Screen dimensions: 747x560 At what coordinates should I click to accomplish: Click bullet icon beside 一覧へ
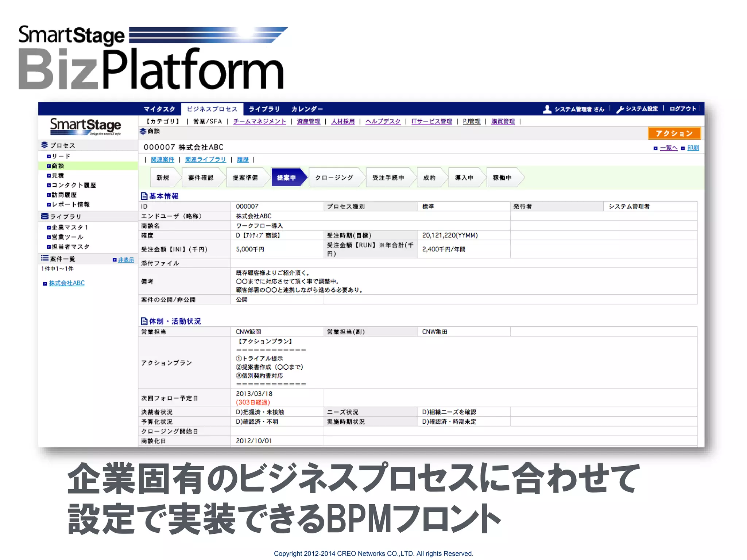point(655,148)
